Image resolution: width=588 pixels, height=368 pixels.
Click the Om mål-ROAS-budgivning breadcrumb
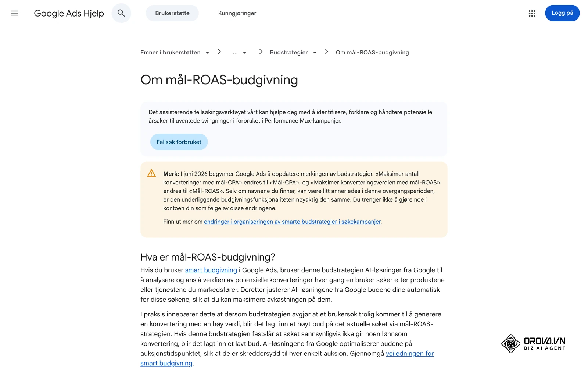pos(372,52)
